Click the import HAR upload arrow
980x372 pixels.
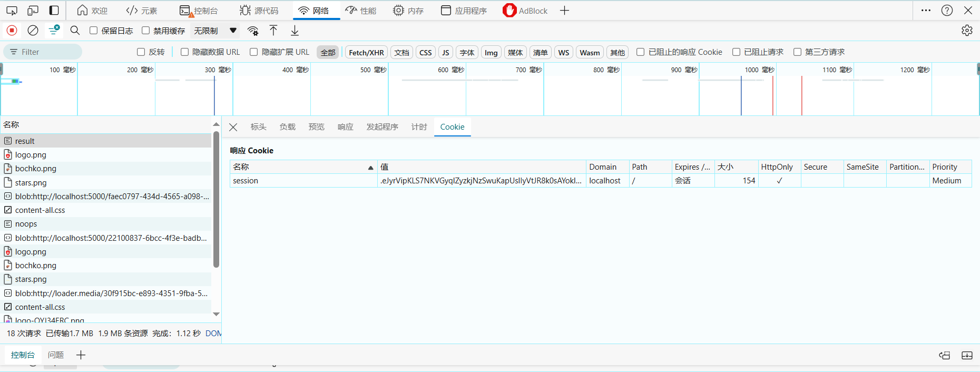point(273,31)
